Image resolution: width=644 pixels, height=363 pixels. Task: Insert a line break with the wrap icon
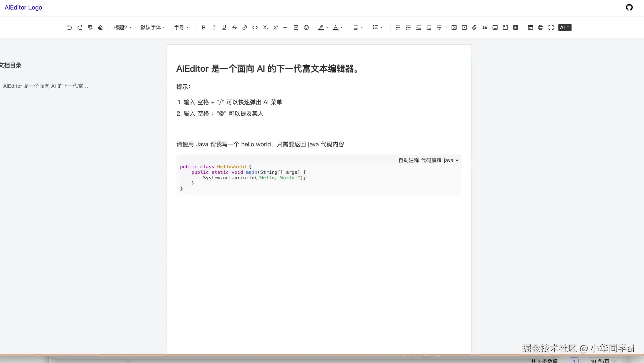439,27
